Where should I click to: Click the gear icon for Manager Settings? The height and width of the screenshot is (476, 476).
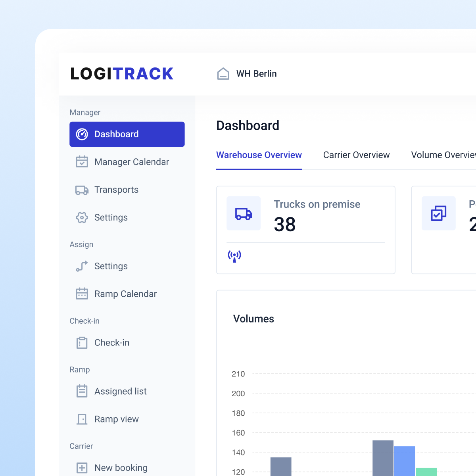82,217
